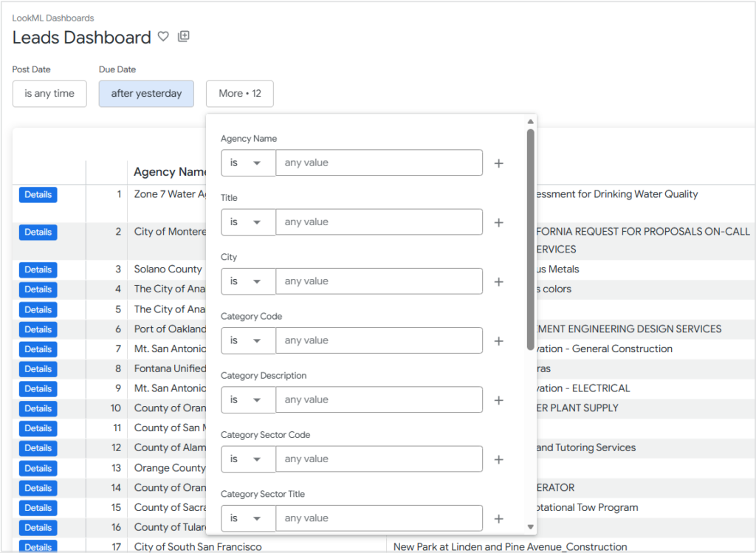This screenshot has height=553, width=756.
Task: Open the City 'is' condition dropdown
Action: [248, 281]
